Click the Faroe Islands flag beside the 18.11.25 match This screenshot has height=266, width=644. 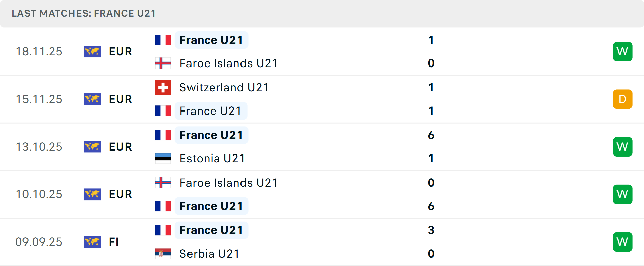click(163, 63)
